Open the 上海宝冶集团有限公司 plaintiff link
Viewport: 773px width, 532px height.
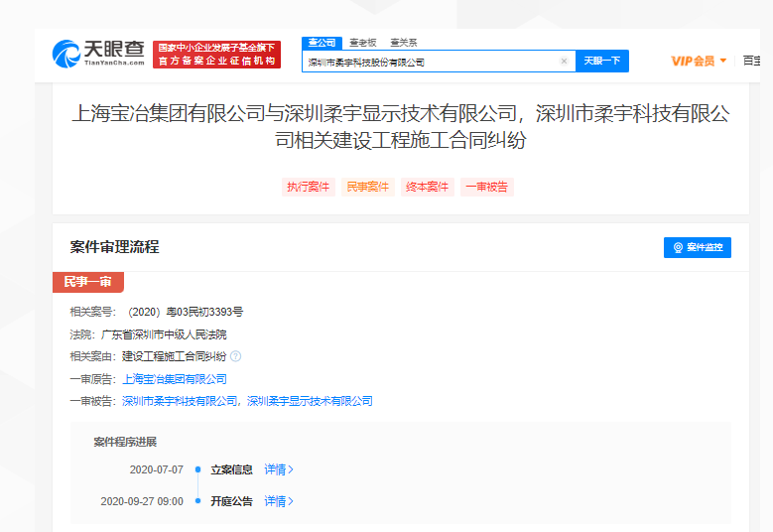tap(175, 379)
